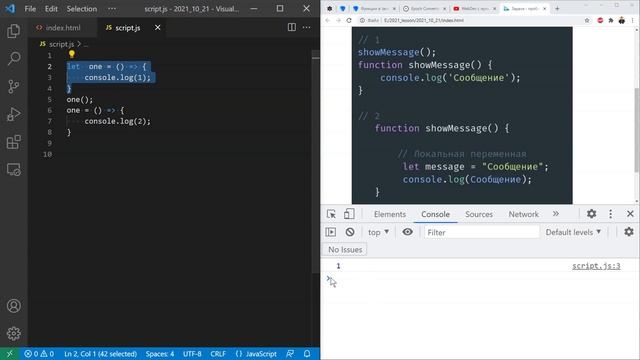Click the browser address bar

coord(469,20)
